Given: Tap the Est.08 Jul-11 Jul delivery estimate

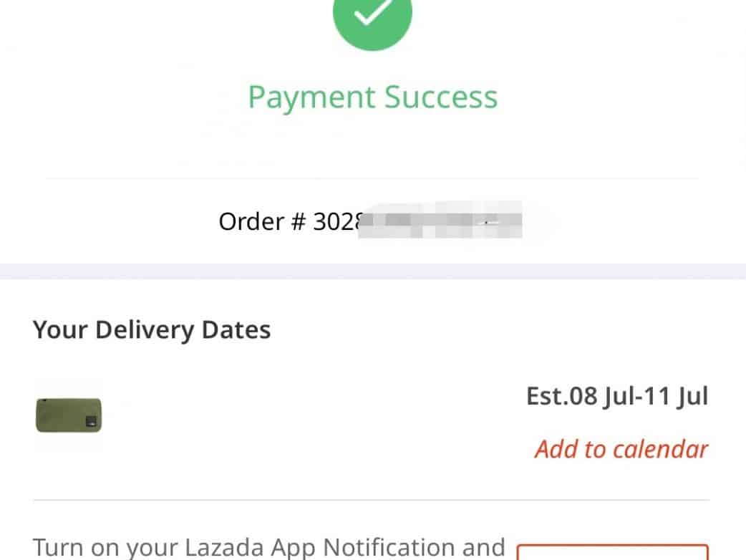Looking at the screenshot, I should [617, 396].
